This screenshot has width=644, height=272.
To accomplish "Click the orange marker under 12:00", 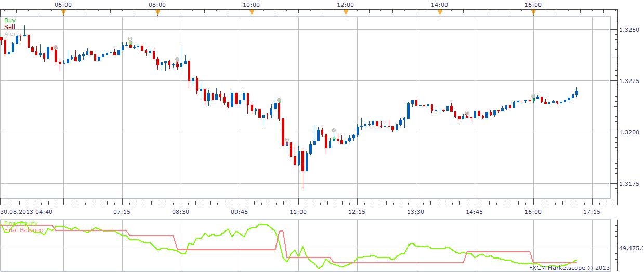I will (346, 13).
